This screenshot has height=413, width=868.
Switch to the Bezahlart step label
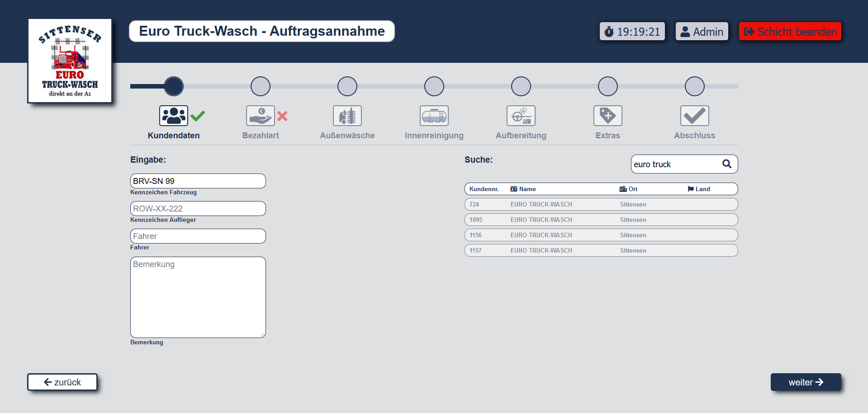[261, 136]
